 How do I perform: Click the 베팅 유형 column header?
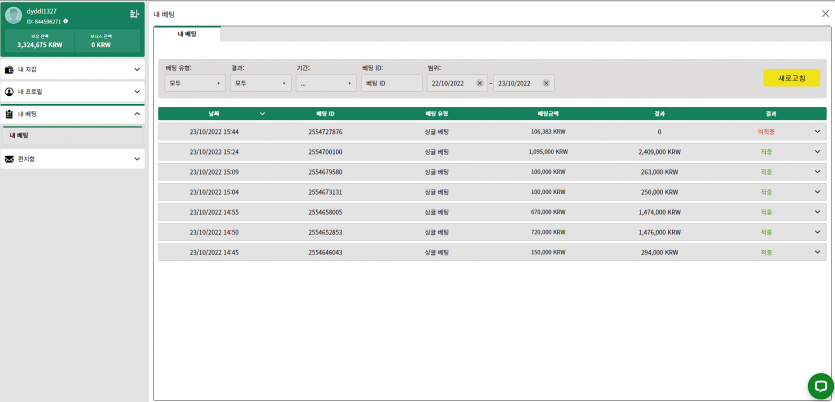[437, 113]
